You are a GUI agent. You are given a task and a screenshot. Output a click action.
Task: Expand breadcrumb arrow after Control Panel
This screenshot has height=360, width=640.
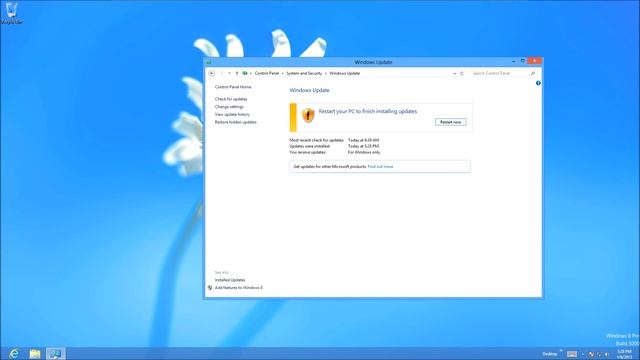pos(282,73)
